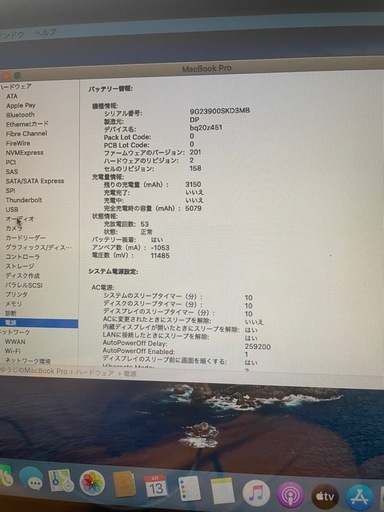Screen dimensions: 384x512
Task: Select オーディオ in the sidebar
Action: 20,219
